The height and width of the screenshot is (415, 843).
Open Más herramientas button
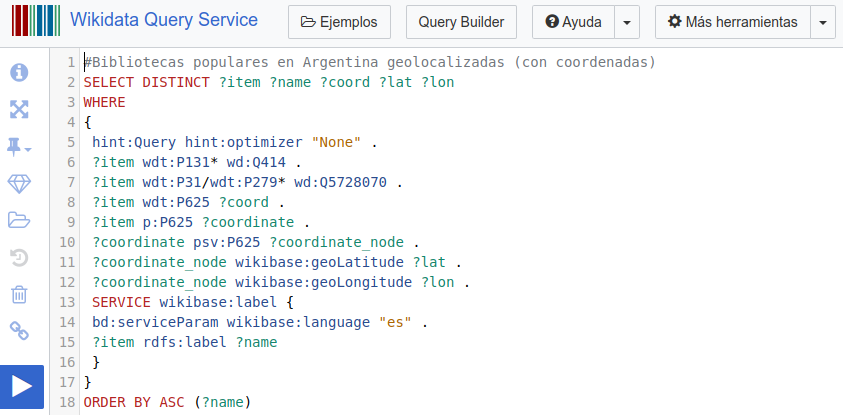(733, 22)
